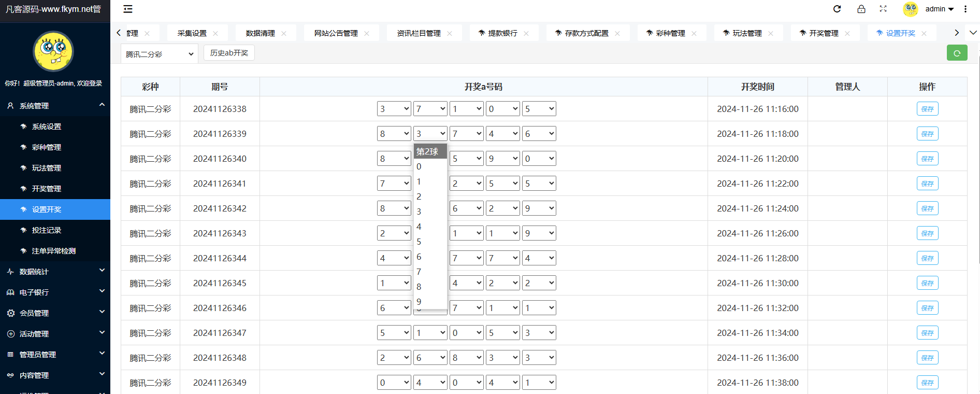Open 投注记录 in the sidebar
Screen dimensions: 980x394
coord(55,230)
